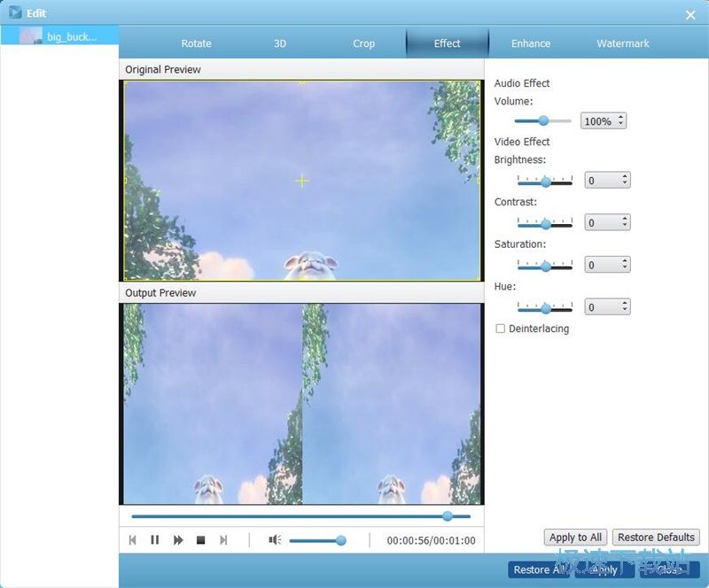Fast forward the preview video
This screenshot has height=588, width=709.
pos(178,540)
